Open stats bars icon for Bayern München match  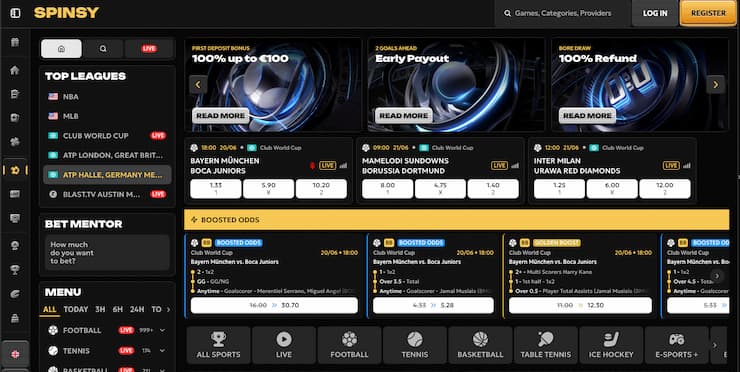pos(343,165)
